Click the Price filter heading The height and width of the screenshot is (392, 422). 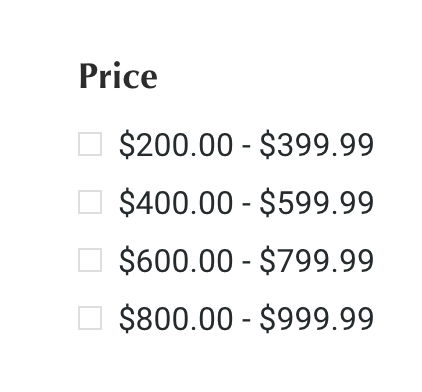[118, 76]
